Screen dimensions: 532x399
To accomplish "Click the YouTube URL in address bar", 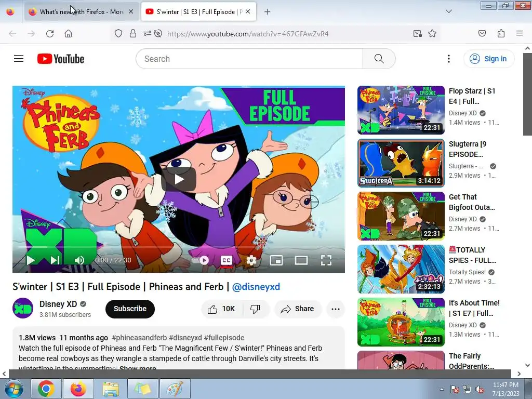I will [248, 34].
